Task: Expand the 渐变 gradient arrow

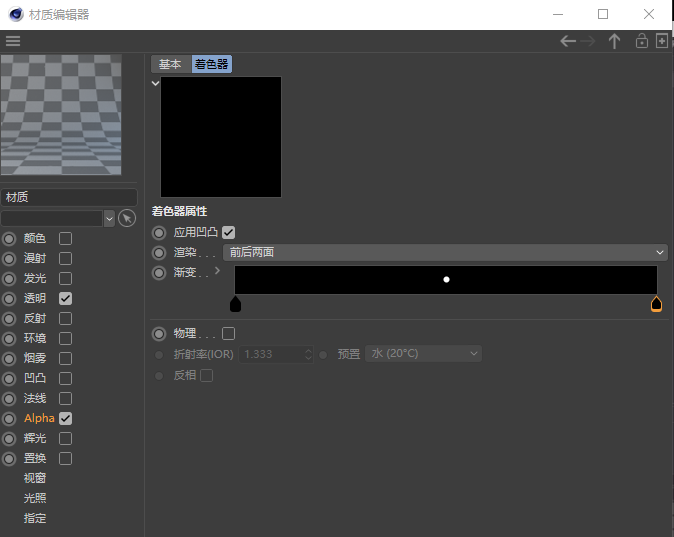Action: point(217,270)
